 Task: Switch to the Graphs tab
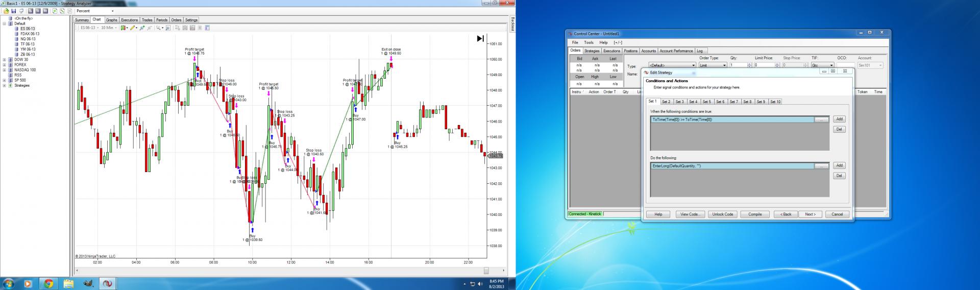(x=111, y=20)
